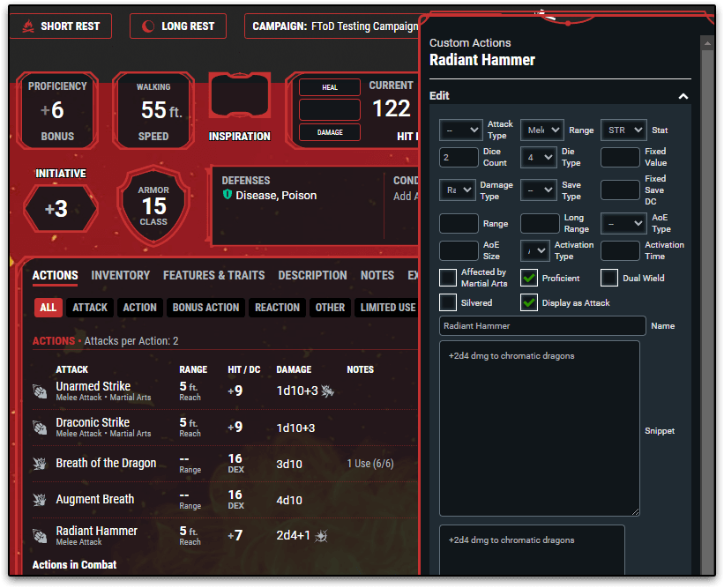Filter actions by Other
The image size is (724, 588).
click(330, 308)
